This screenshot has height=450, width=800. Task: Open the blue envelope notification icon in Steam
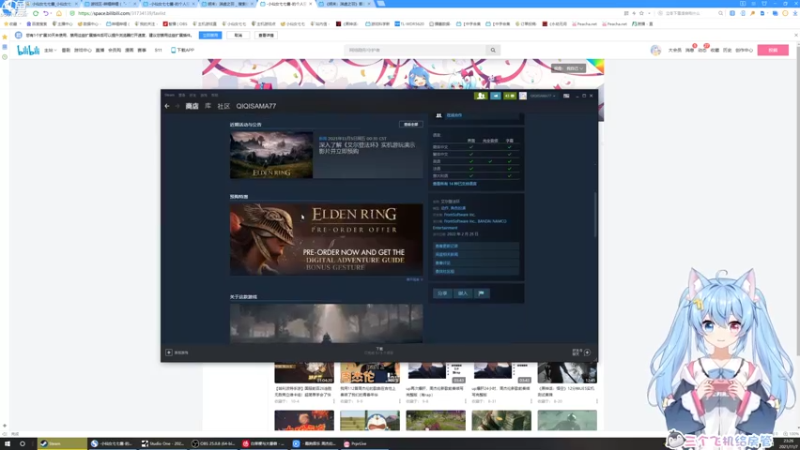coord(495,96)
